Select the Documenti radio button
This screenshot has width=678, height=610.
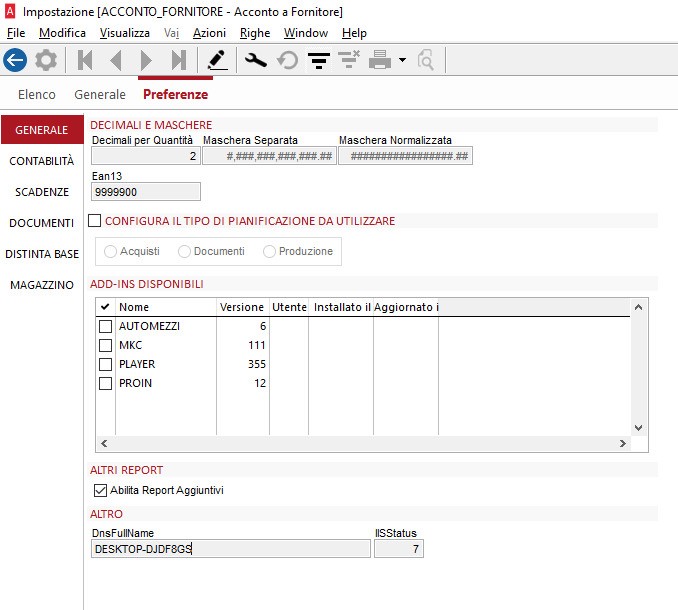click(184, 251)
